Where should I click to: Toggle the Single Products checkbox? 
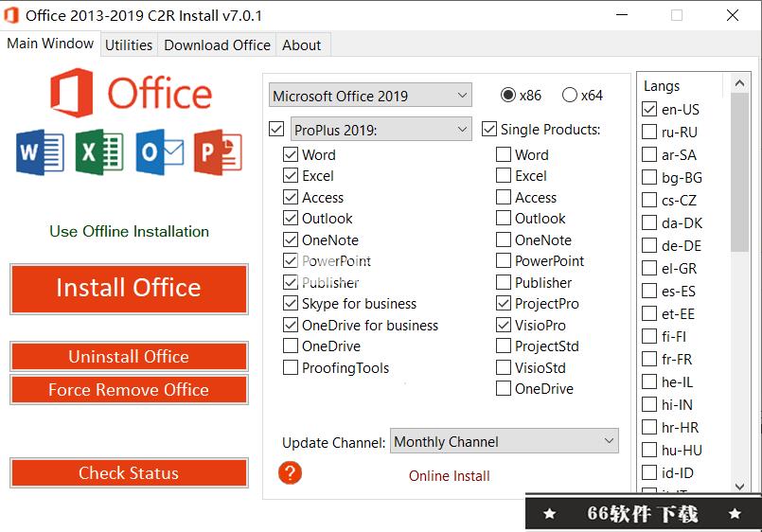(489, 130)
